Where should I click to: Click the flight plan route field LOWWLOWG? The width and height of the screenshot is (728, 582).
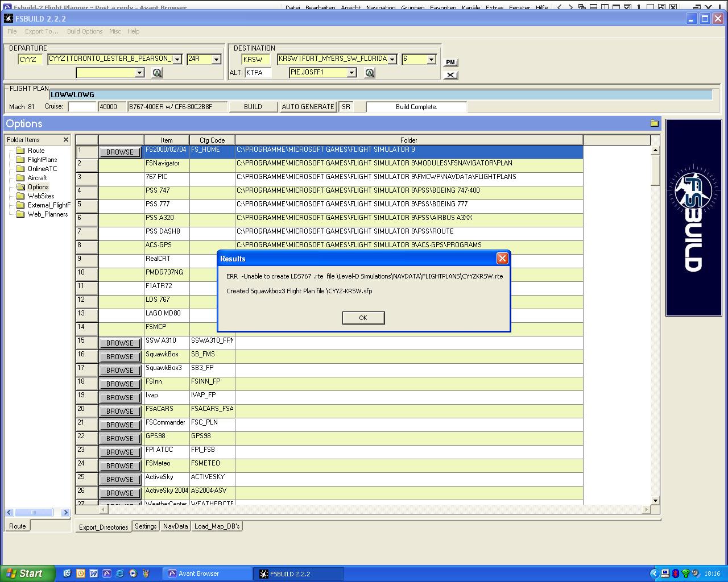380,95
